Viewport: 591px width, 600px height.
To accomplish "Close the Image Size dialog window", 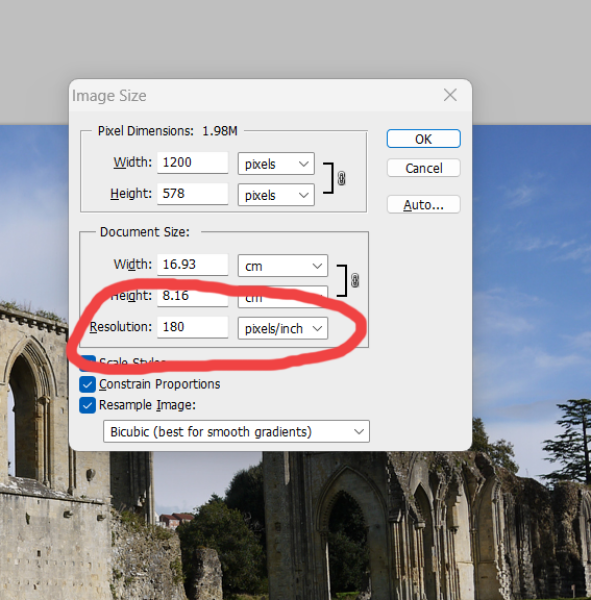I will coord(450,95).
